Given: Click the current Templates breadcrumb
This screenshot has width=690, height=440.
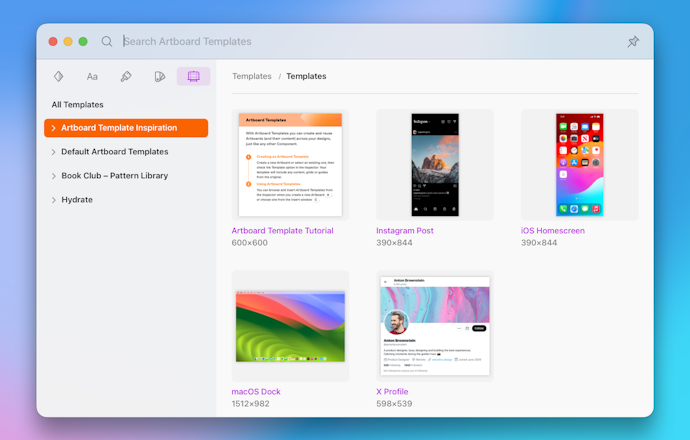Looking at the screenshot, I should pos(306,76).
